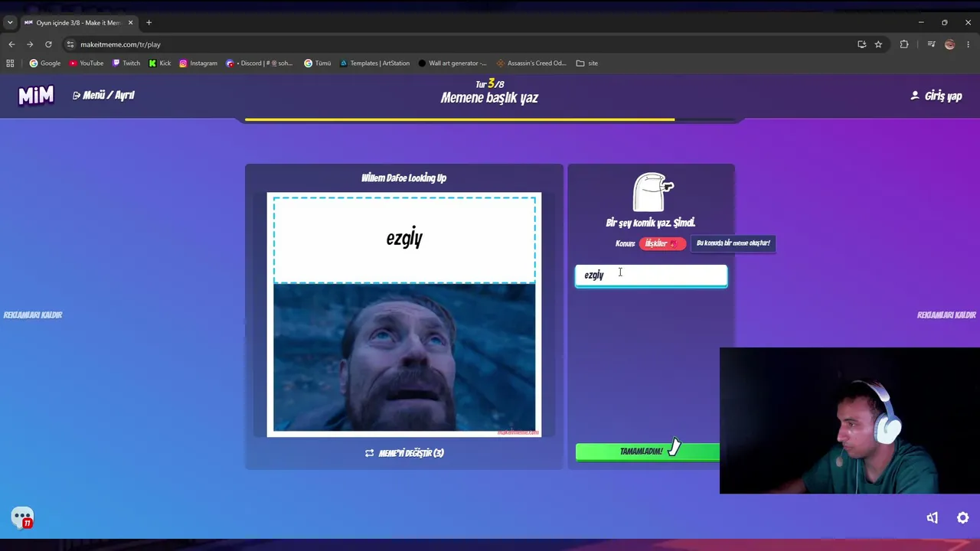
Task: Click the red 'İlişkiler' topic tag
Action: coord(662,243)
